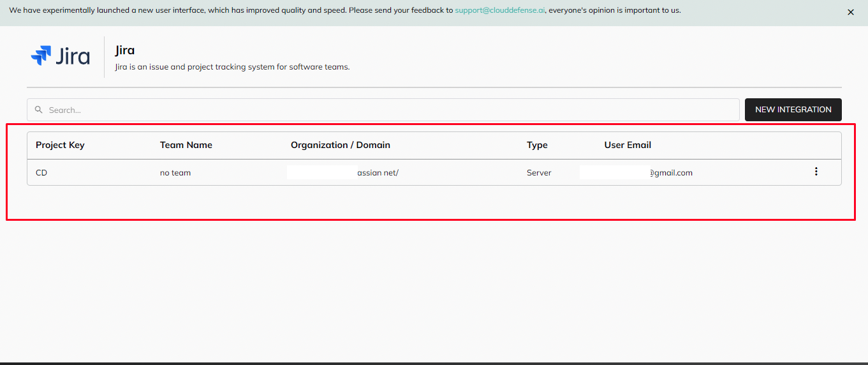Click the banner announcement text

230,10
